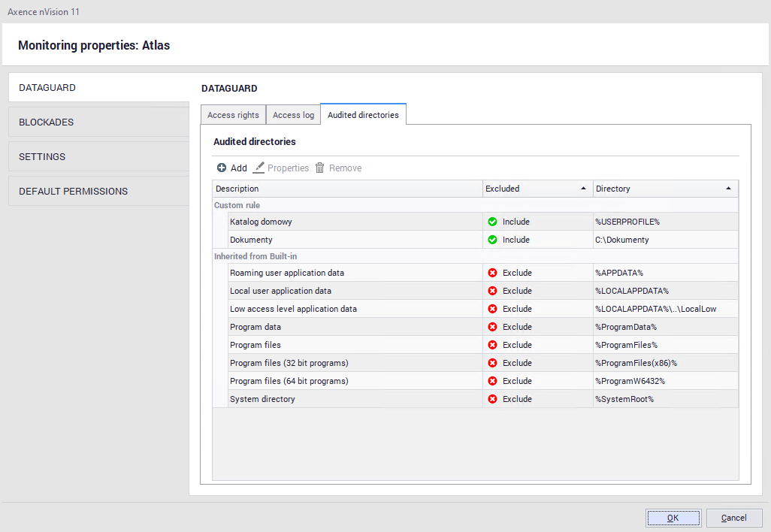Click the Add plus icon
The image size is (771, 532).
point(221,168)
